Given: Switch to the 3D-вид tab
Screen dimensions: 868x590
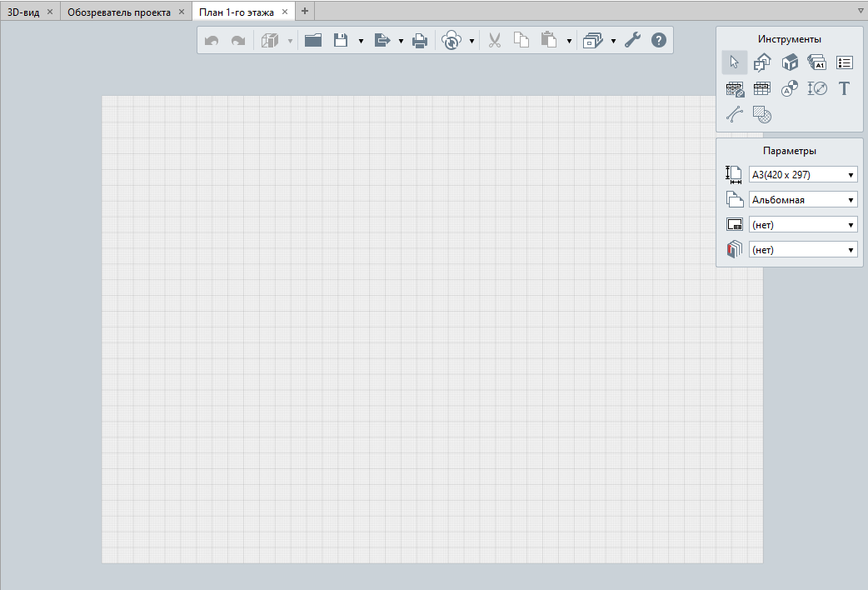Looking at the screenshot, I should pyautogui.click(x=23, y=12).
